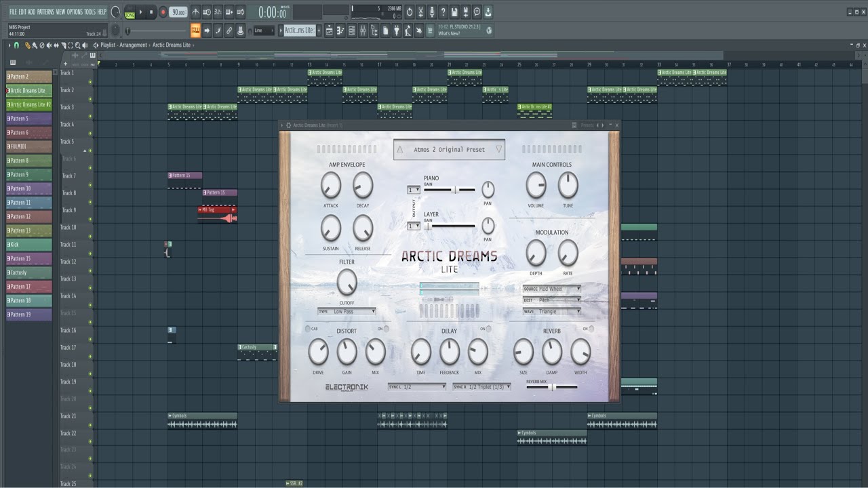868x488 pixels.
Task: Open the Source Mod Wheel dropdown
Action: (x=552, y=289)
